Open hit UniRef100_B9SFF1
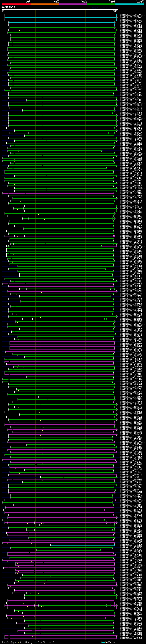Viewport: 146px width, 644px height. click(131, 128)
